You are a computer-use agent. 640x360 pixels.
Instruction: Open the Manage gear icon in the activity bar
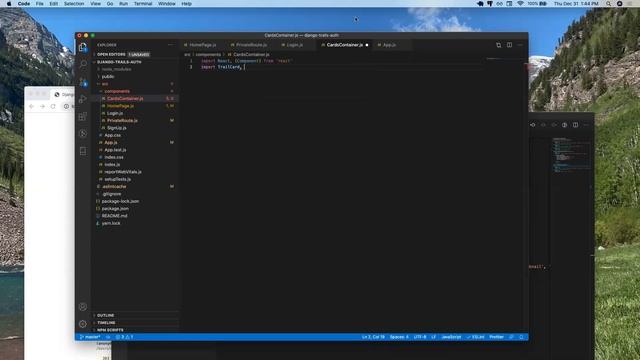83,324
